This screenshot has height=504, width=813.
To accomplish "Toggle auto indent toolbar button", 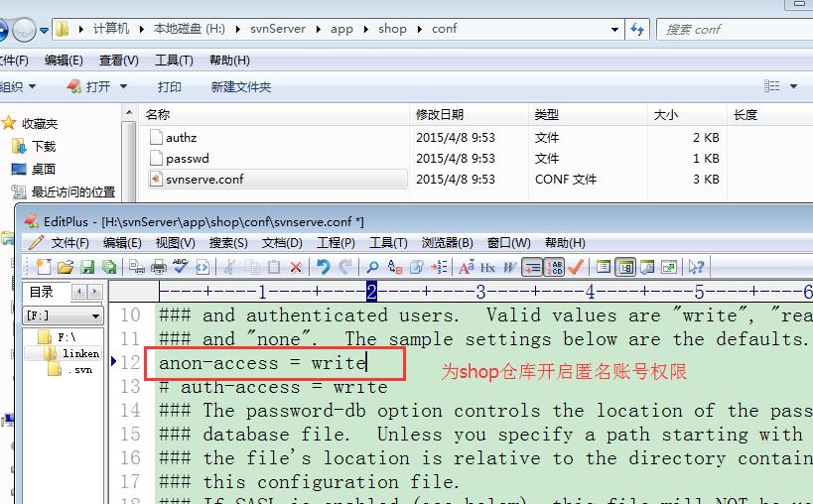I will point(532,267).
